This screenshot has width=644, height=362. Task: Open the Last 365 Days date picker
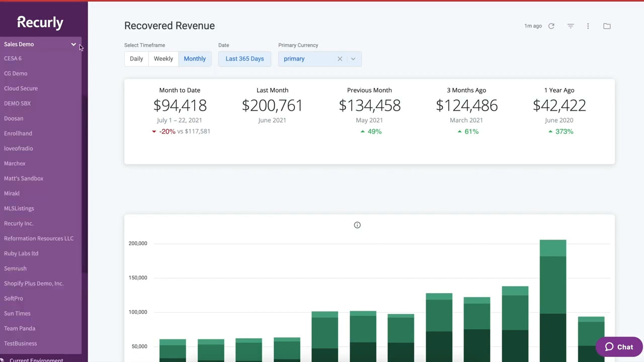click(x=245, y=59)
